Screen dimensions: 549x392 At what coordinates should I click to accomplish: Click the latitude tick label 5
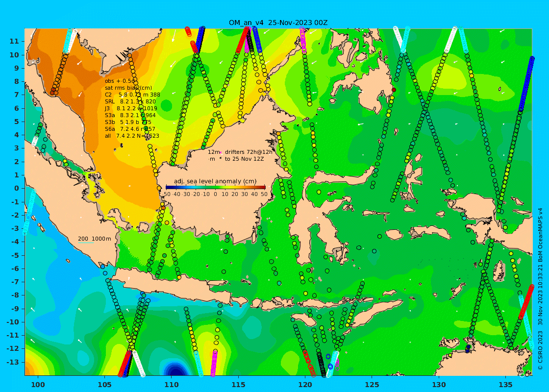click(17, 122)
